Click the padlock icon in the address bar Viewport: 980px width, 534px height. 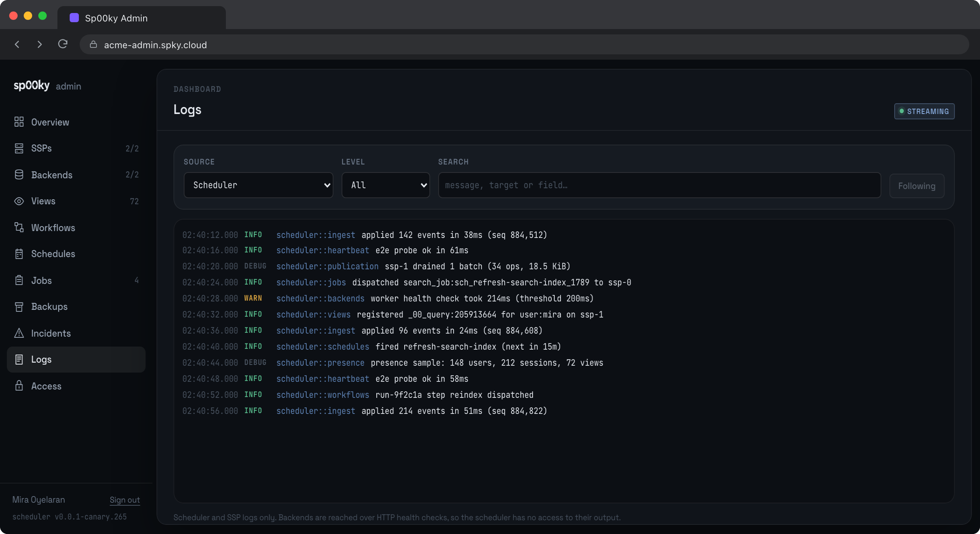(93, 45)
